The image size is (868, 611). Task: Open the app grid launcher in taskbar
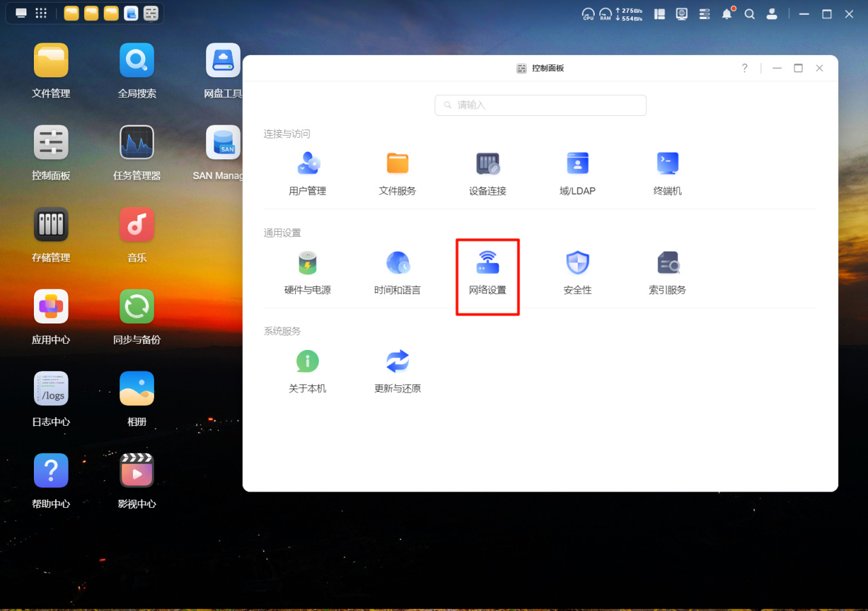[x=41, y=13]
